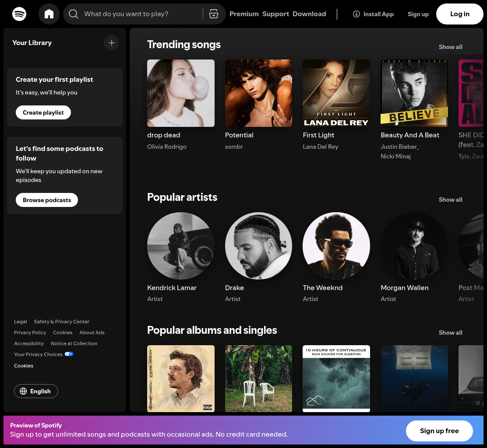Go to Home via house icon
The image size is (487, 448).
point(49,14)
